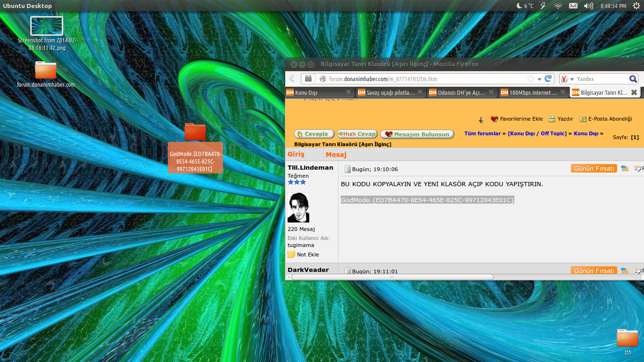Screen dimensions: 644x362
Task: Close the 'Konu Dışı' tab
Action: click(348, 92)
